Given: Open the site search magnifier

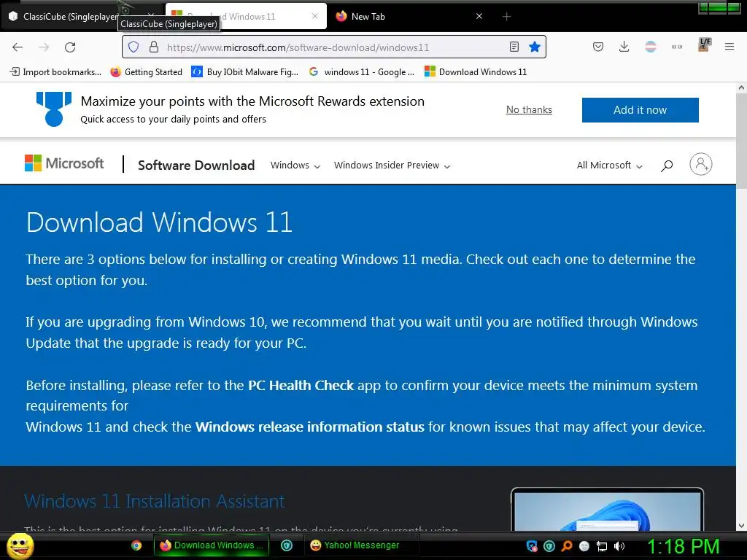Looking at the screenshot, I should (x=667, y=166).
